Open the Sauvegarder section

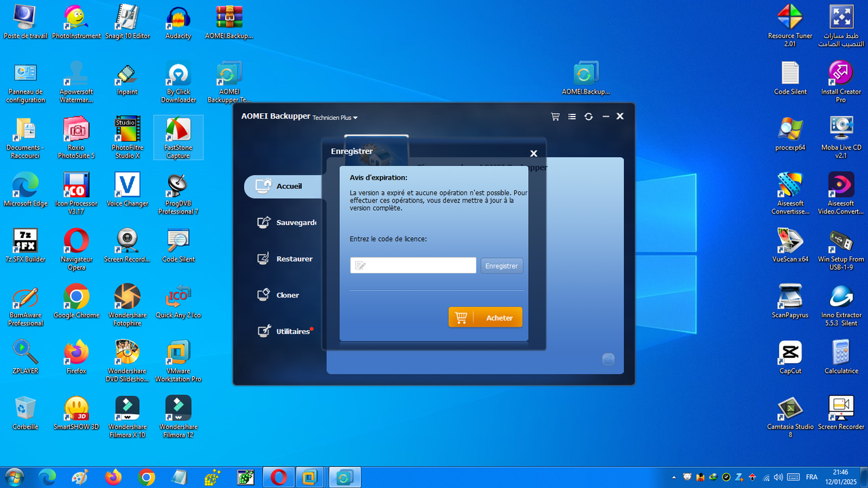click(x=286, y=222)
